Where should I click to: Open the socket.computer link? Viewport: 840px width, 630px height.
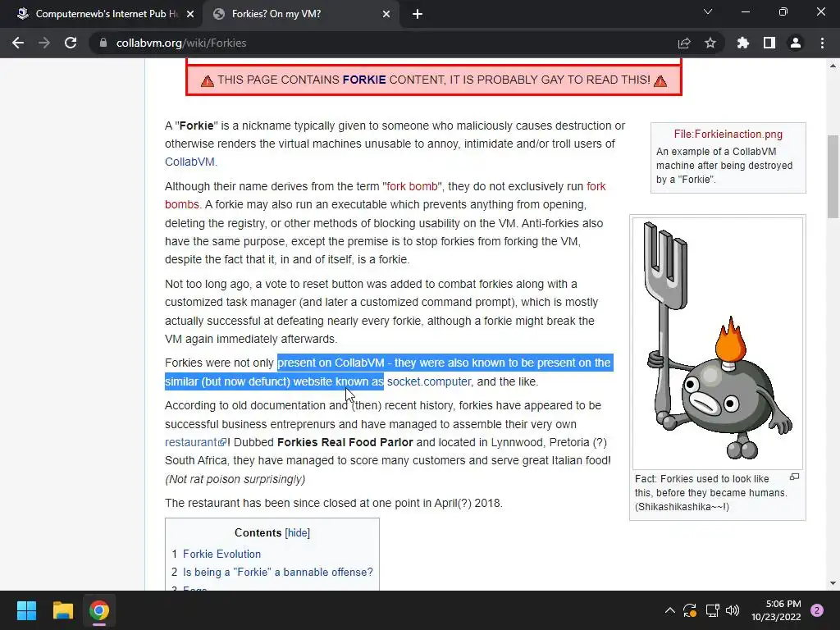pyautogui.click(x=429, y=381)
